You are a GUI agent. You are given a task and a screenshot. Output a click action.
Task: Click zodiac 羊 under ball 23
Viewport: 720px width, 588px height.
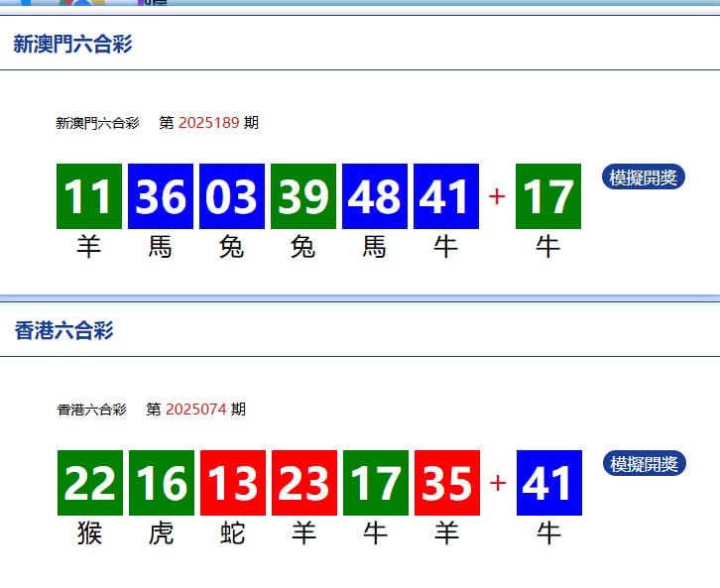pyautogui.click(x=304, y=533)
